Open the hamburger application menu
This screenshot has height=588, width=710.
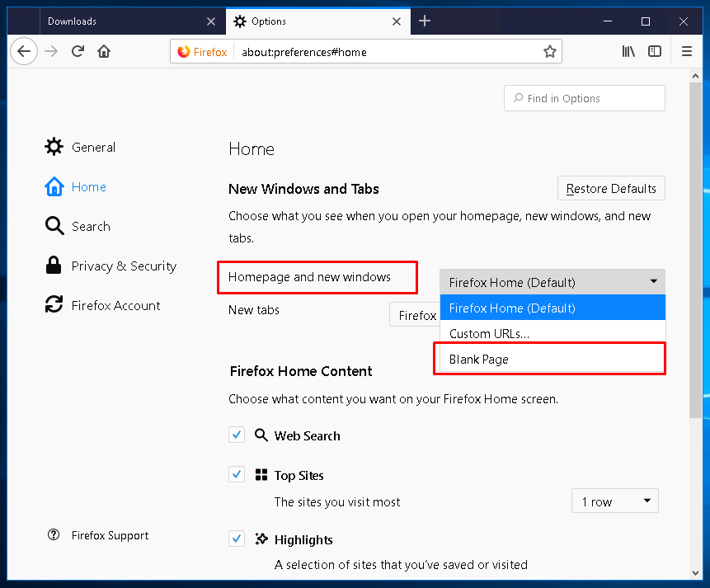[x=686, y=51]
